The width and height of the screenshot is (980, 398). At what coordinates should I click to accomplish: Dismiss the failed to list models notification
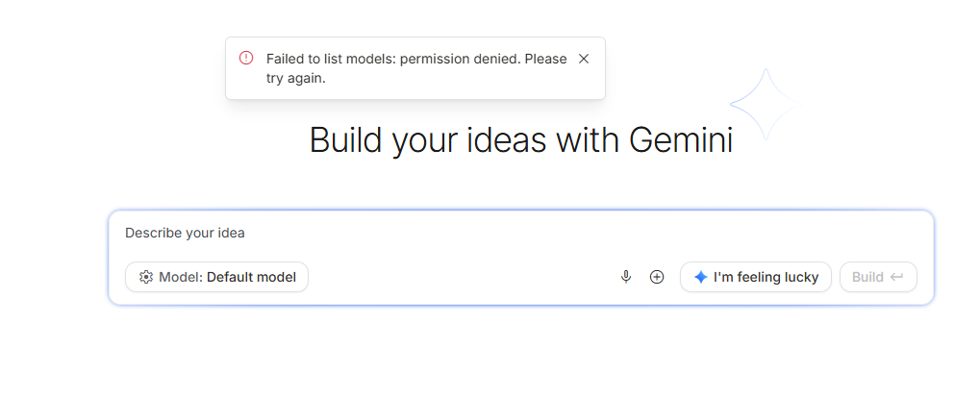[x=584, y=59]
